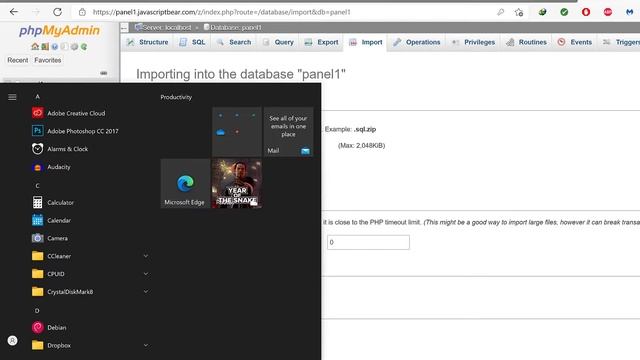
Task: Open the Events tab
Action: [575, 42]
